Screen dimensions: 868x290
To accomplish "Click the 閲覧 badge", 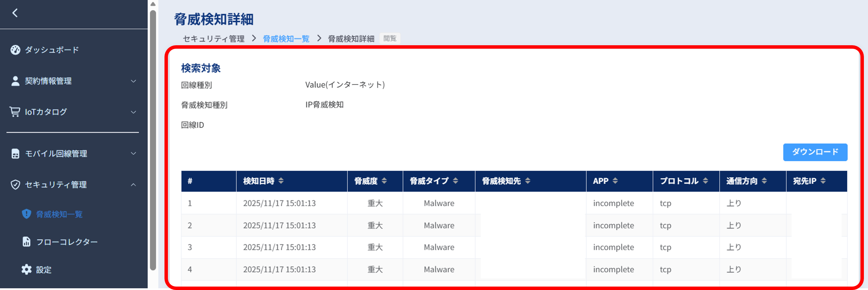I will (x=390, y=38).
